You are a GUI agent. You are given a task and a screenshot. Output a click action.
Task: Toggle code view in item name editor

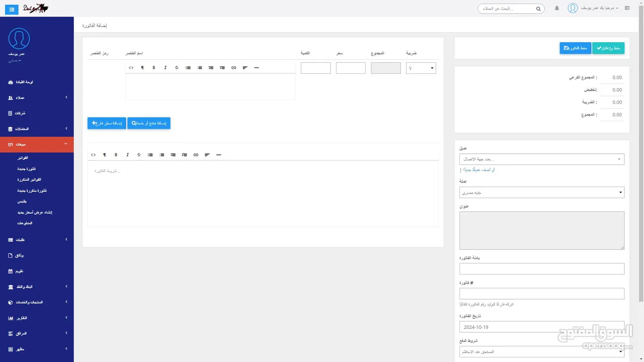pyautogui.click(x=131, y=68)
